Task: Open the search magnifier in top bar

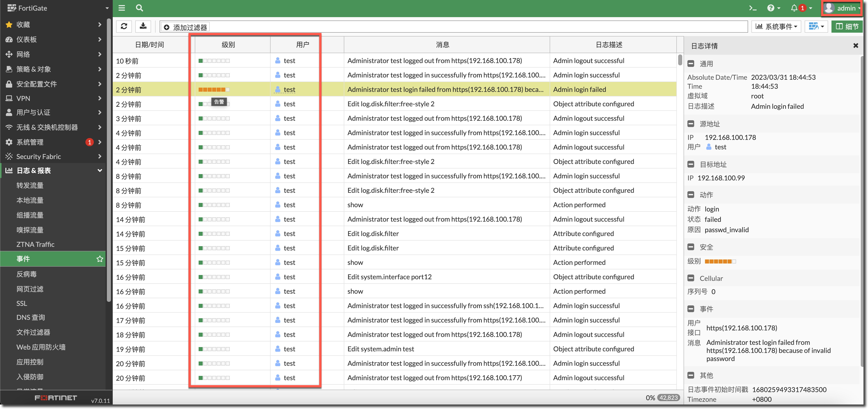Action: click(139, 8)
